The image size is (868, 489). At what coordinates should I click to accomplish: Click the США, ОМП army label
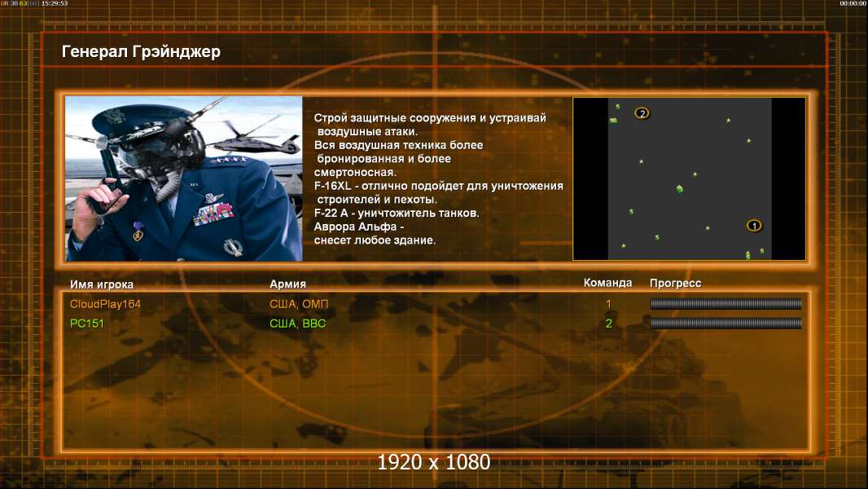299,304
